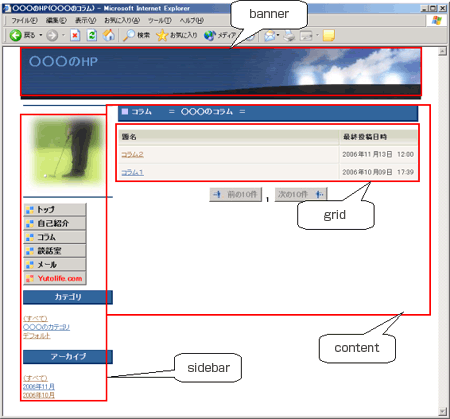
Task: Expand the Mail icon dropdown arrow
Action: [278, 35]
